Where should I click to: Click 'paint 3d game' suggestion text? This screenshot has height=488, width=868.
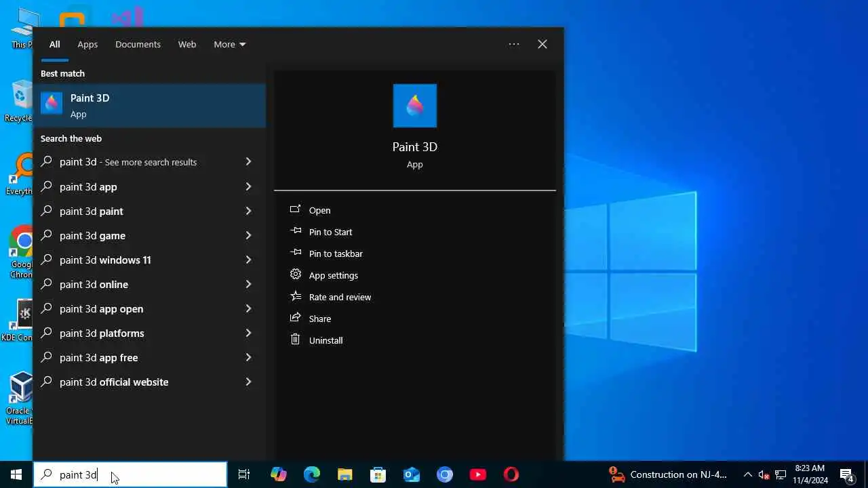92,236
